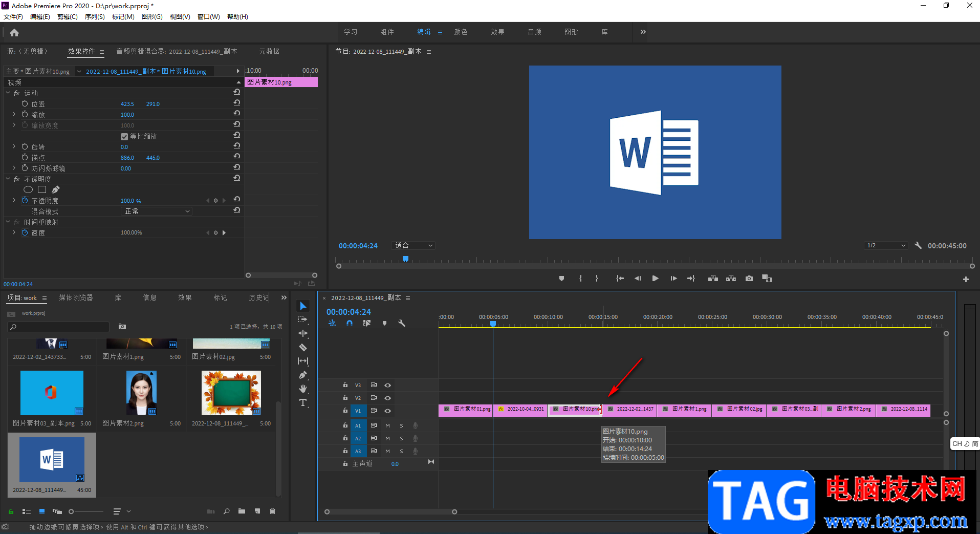Click Find magnifier in project panel
The width and height of the screenshot is (980, 534).
point(227,511)
